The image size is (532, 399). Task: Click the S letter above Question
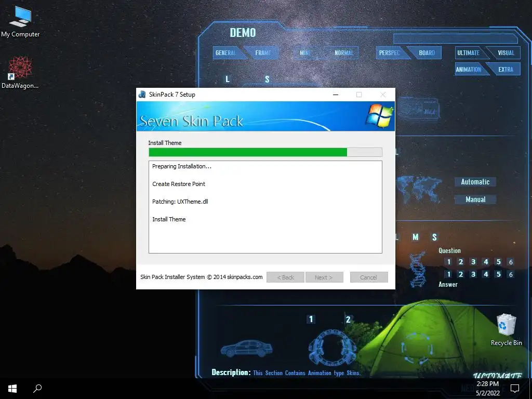(434, 237)
